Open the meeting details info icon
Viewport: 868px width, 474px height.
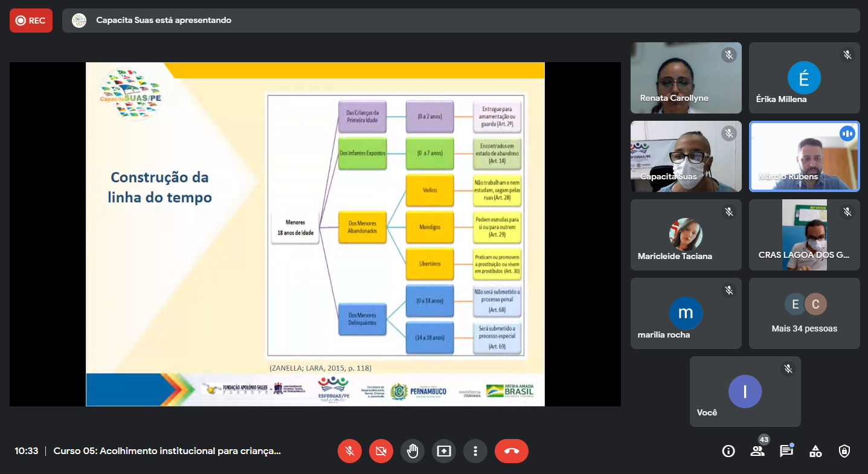tap(728, 451)
